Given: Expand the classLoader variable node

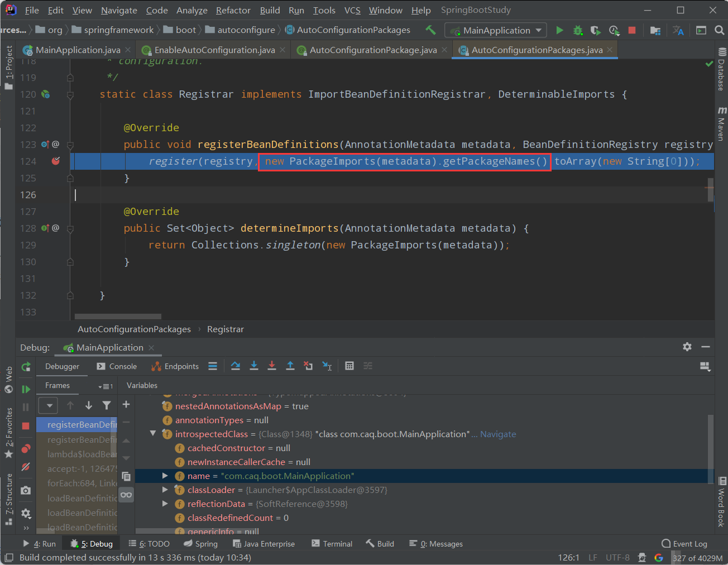Looking at the screenshot, I should click(165, 490).
